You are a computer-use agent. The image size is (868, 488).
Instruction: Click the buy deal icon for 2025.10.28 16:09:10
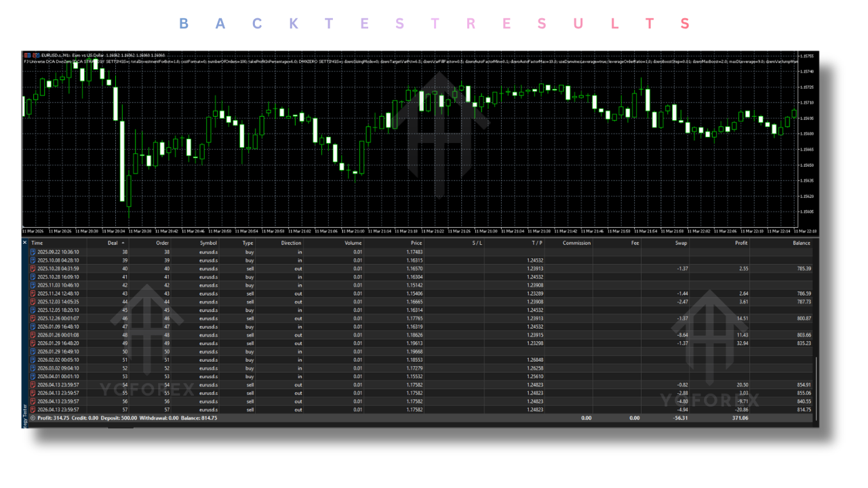click(x=33, y=277)
